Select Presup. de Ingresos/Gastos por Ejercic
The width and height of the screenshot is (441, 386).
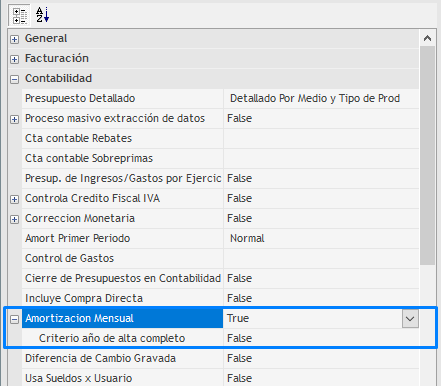tap(122, 178)
